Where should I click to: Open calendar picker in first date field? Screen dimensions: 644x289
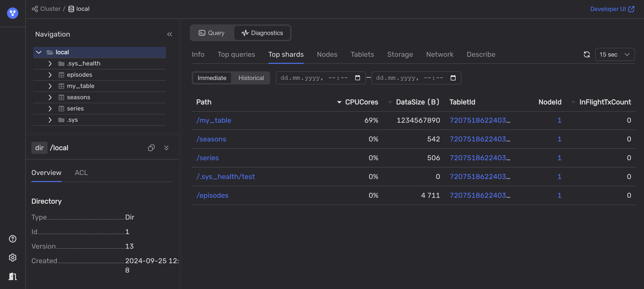coord(357,78)
